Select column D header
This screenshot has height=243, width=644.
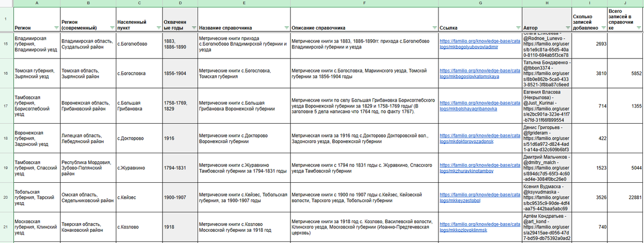[x=179, y=3]
